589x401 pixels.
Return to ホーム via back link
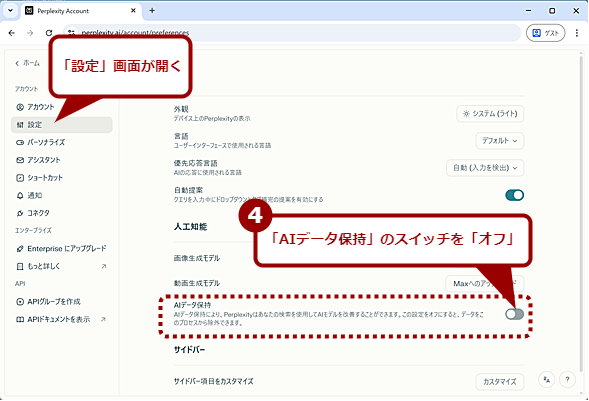pyautogui.click(x=27, y=63)
